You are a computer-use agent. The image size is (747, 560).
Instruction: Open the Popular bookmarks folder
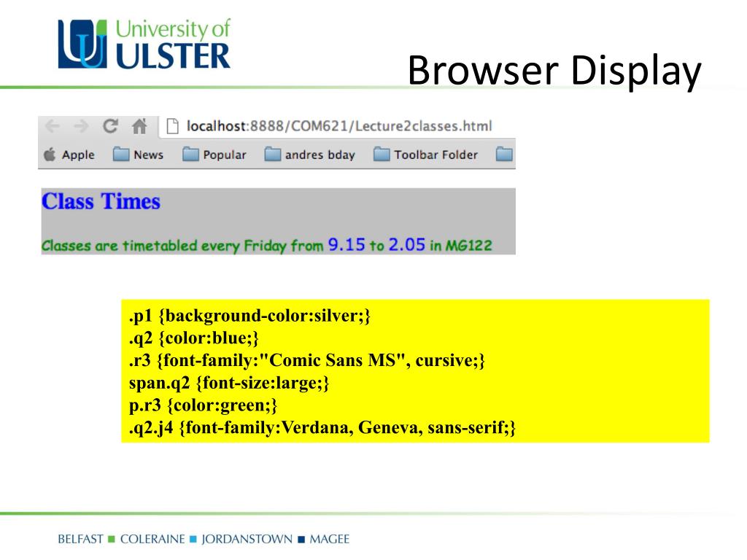(214, 155)
